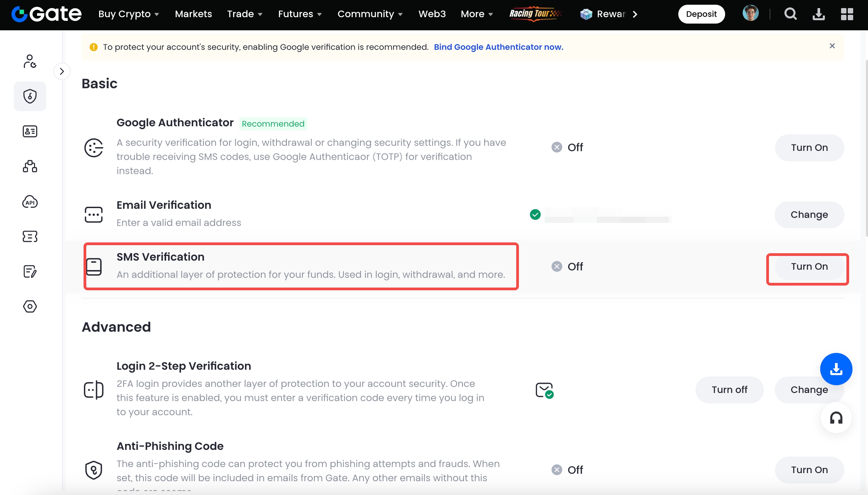Dismiss the Google verification warning banner
The height and width of the screenshot is (495, 868).
click(832, 46)
